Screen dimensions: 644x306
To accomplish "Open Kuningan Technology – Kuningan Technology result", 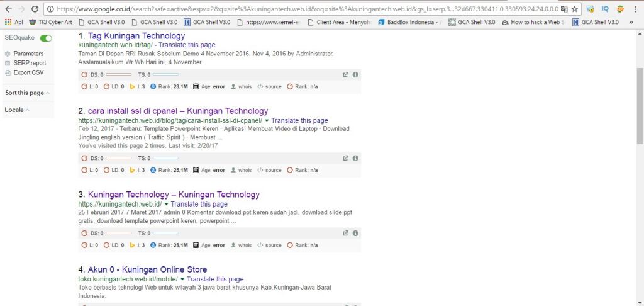I will [174, 195].
